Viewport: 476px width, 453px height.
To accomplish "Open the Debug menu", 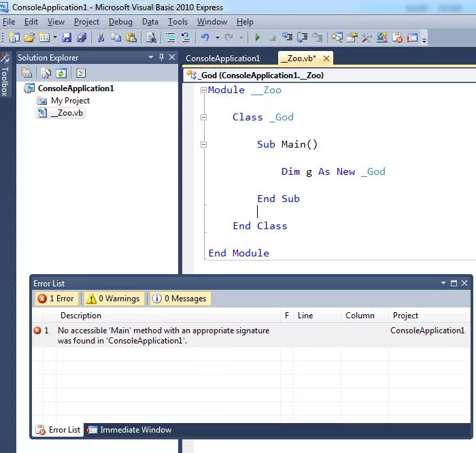I will pyautogui.click(x=120, y=22).
